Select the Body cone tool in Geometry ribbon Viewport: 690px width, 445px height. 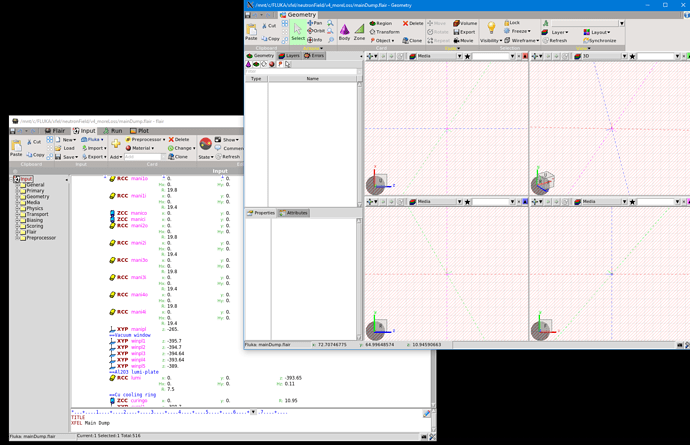[344, 32]
